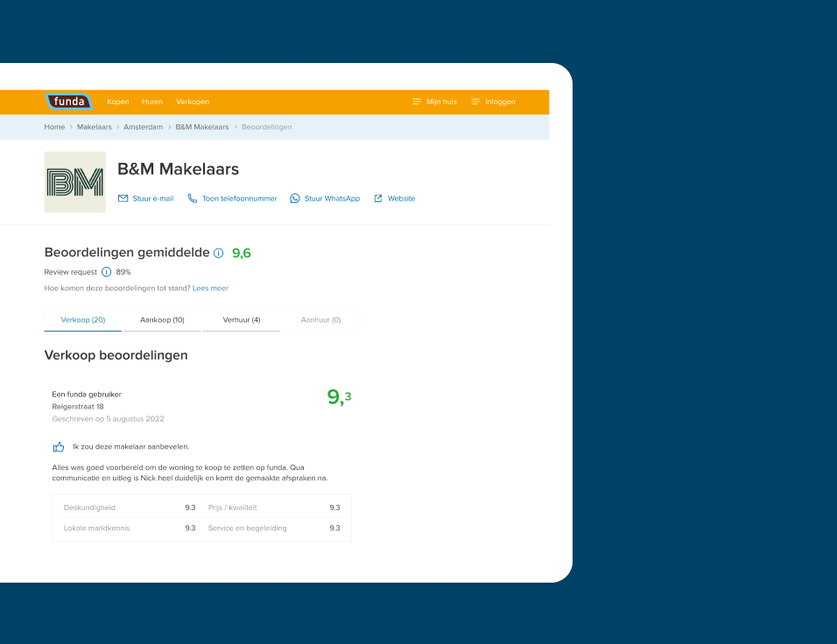Click the 9,6 average rating value

tap(242, 253)
